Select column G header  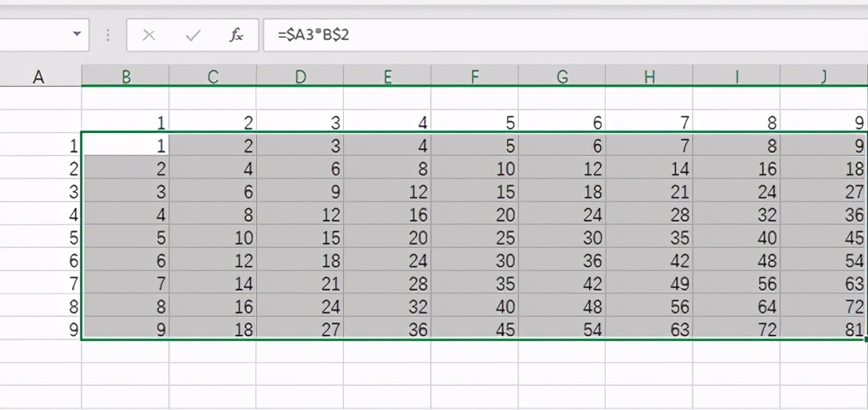point(562,77)
